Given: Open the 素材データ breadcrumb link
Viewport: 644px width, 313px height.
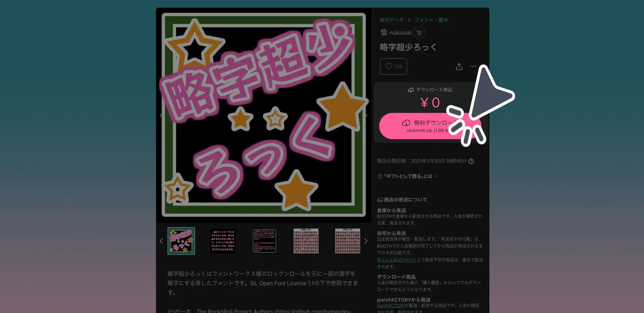Looking at the screenshot, I should point(391,20).
